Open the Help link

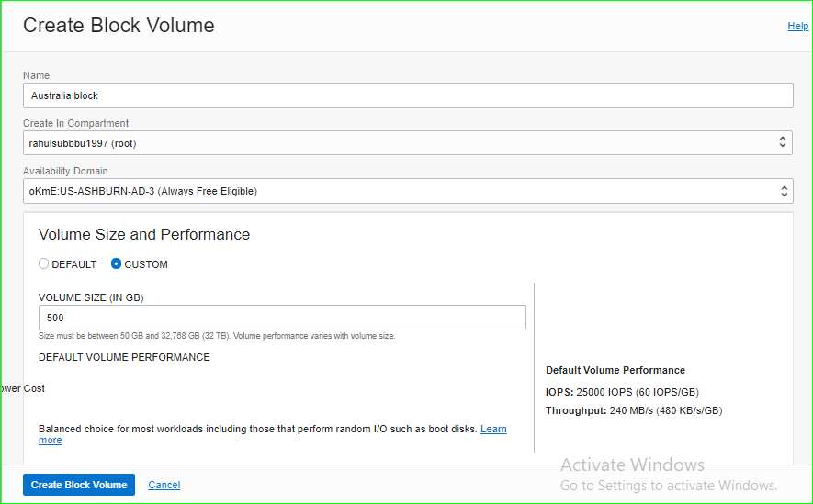[x=797, y=26]
